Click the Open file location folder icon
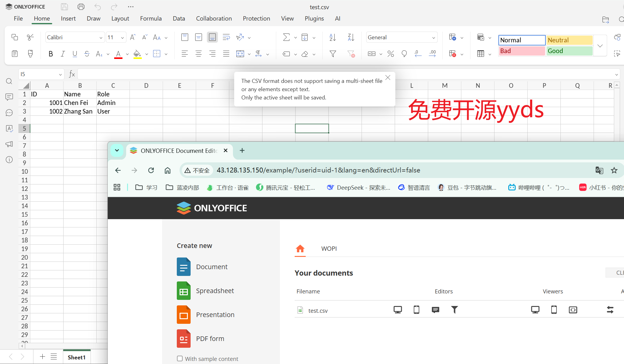 pos(606,20)
